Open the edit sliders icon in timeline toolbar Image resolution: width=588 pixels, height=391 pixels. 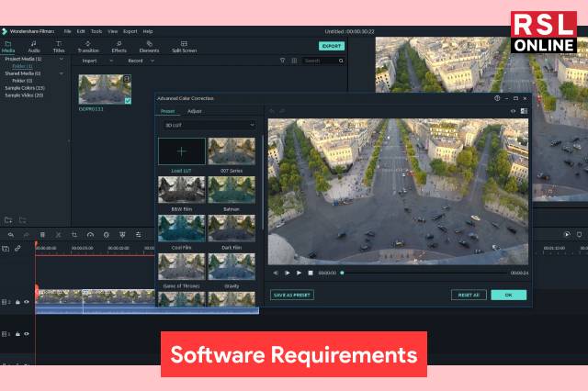[x=139, y=235]
